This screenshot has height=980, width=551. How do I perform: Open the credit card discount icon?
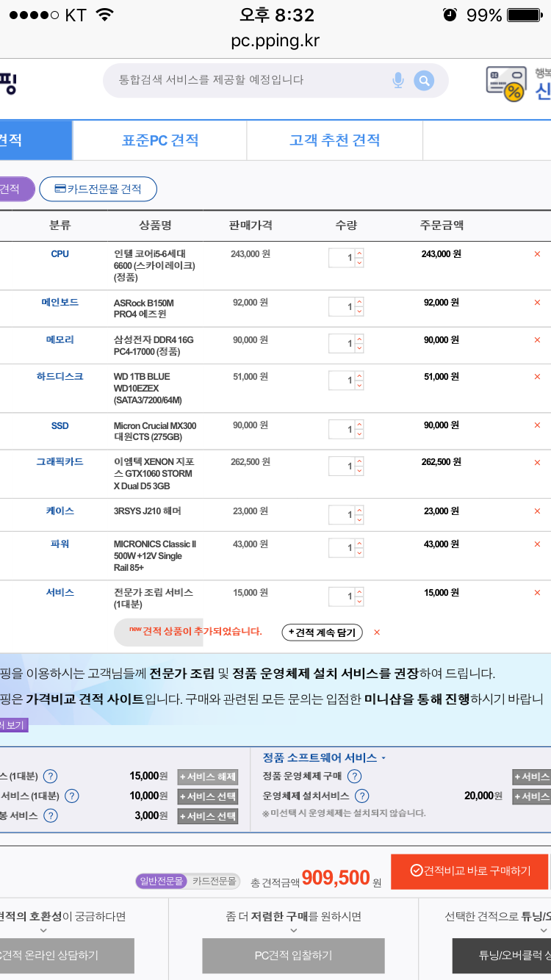505,83
